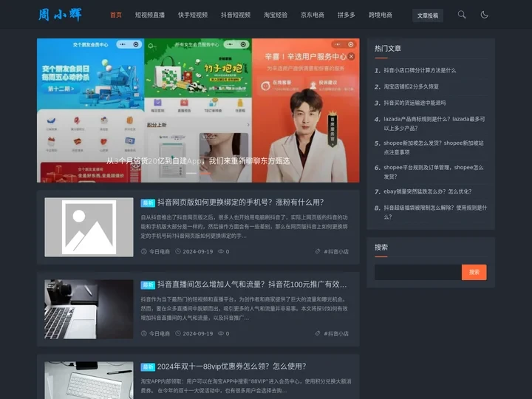Image resolution: width=532 pixels, height=399 pixels.
Task: Open hot article 淘宝店铺扣2分多久恢复
Action: coord(412,86)
